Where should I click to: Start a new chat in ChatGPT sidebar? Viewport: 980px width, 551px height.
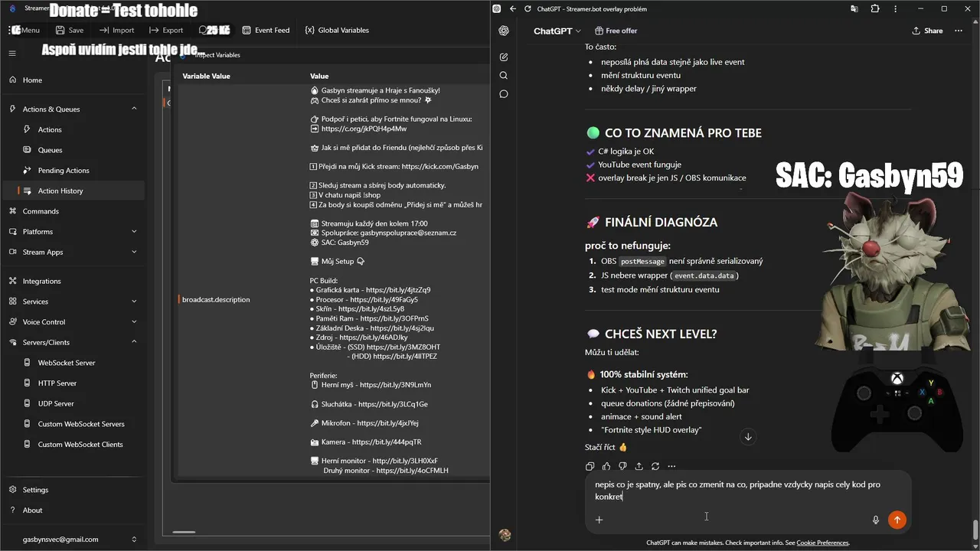(504, 57)
